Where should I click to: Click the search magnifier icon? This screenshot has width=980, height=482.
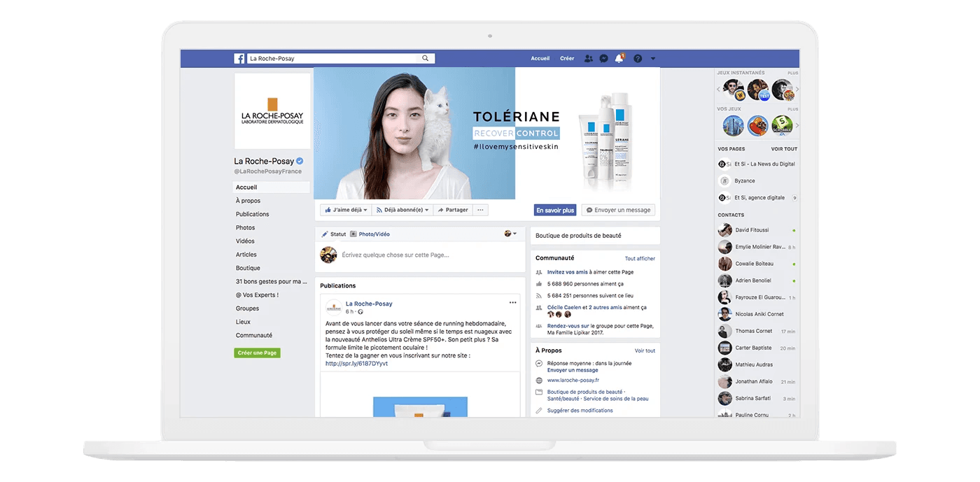[425, 59]
